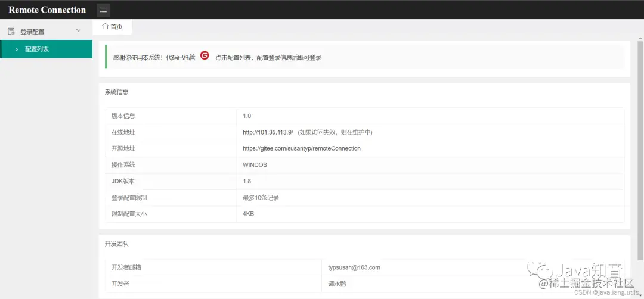Click the 登录配置 menu icon
This screenshot has height=299, width=644.
click(11, 31)
